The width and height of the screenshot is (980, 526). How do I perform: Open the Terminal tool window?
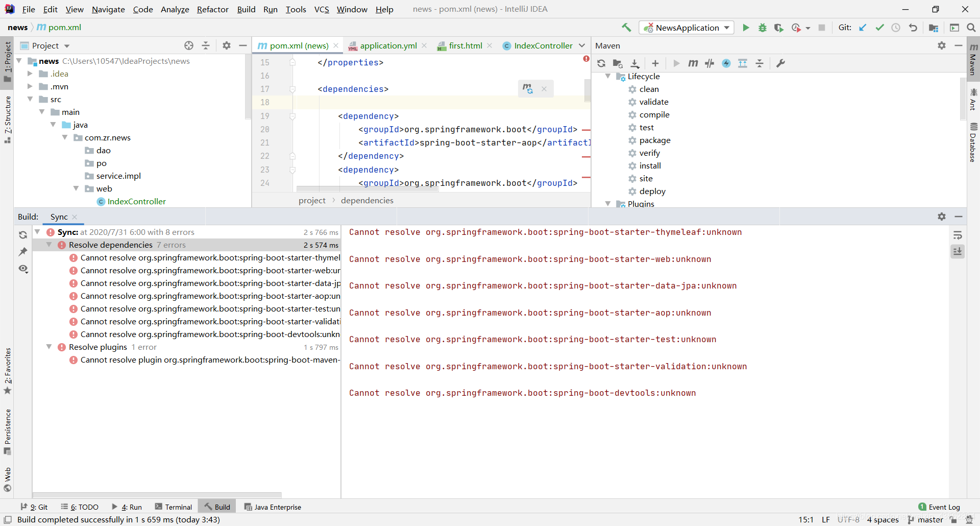pos(173,507)
